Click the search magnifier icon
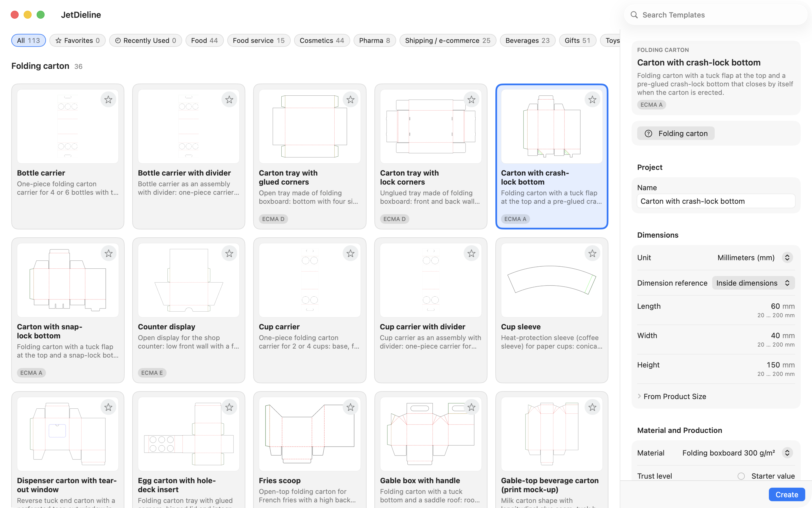This screenshot has width=812, height=508. click(x=634, y=15)
